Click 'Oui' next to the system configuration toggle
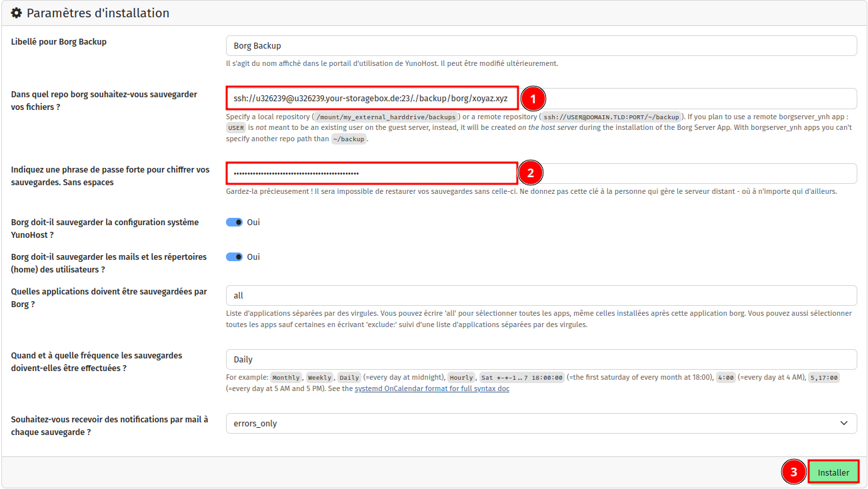Screen dimensions: 868x489 click(x=253, y=223)
